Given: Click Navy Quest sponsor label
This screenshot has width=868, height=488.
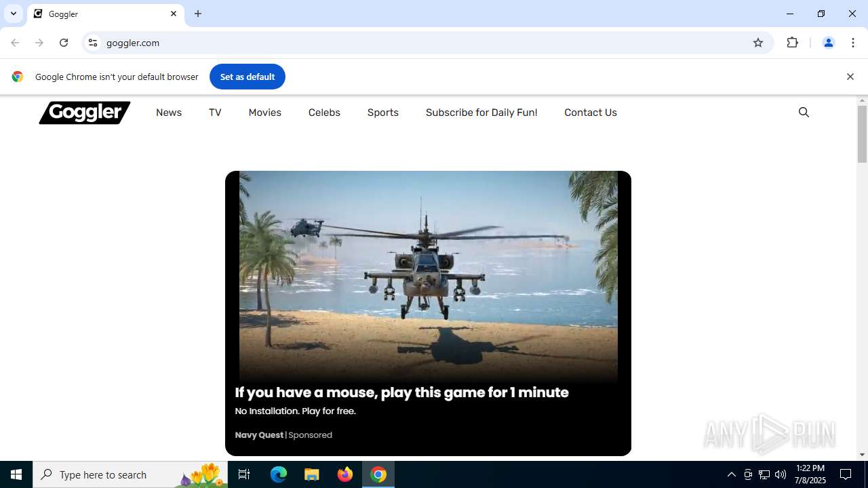Looking at the screenshot, I should pyautogui.click(x=259, y=435).
